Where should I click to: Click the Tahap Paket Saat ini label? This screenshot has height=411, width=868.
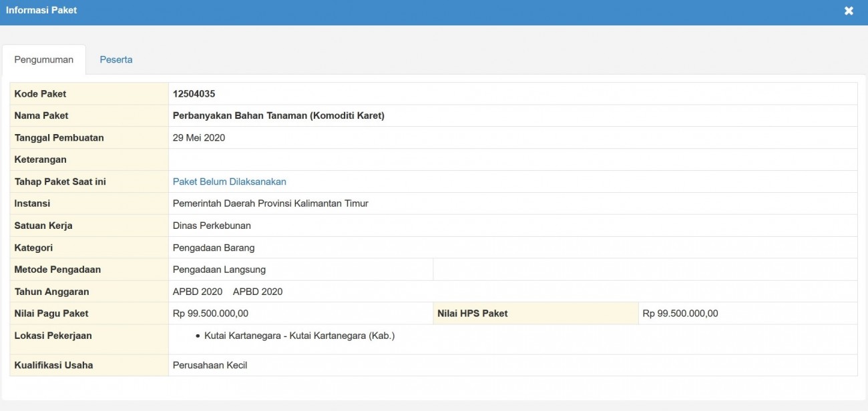click(x=60, y=181)
